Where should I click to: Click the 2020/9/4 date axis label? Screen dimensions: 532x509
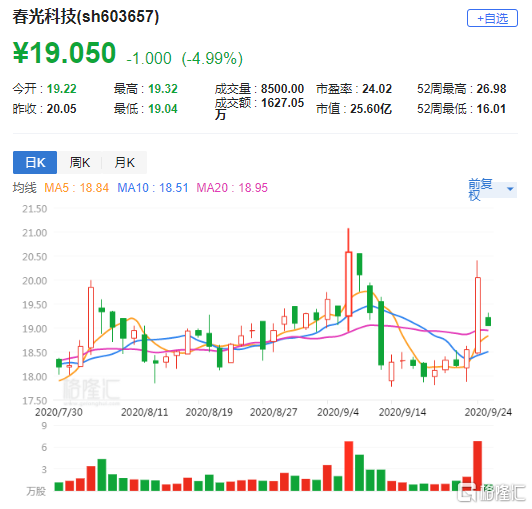338,412
